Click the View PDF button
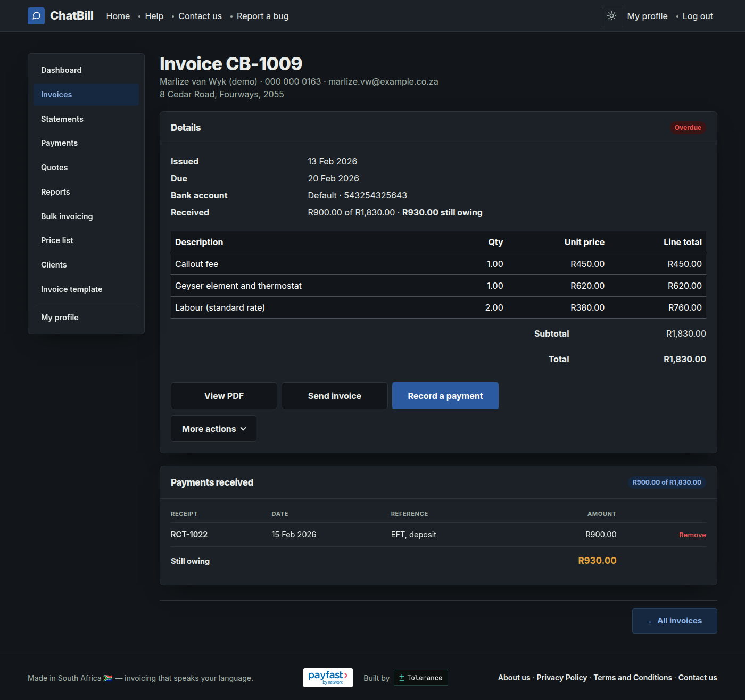Viewport: 745px width, 700px height. [224, 396]
